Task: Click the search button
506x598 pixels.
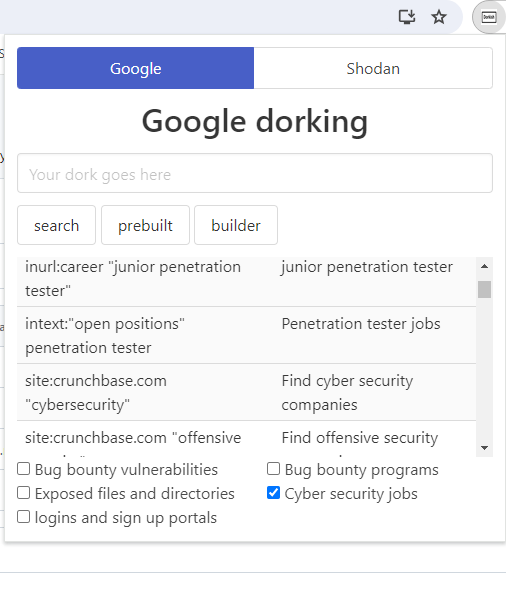Action: coord(56,225)
